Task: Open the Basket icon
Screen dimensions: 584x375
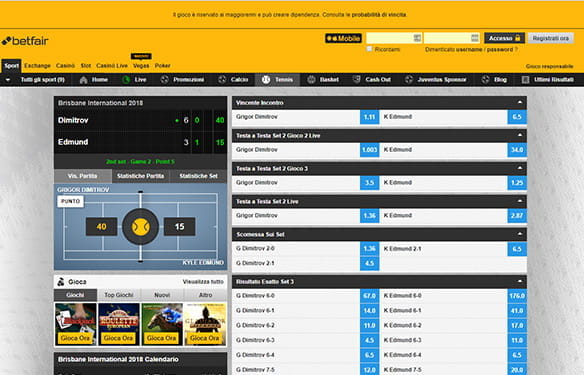Action: 311,80
